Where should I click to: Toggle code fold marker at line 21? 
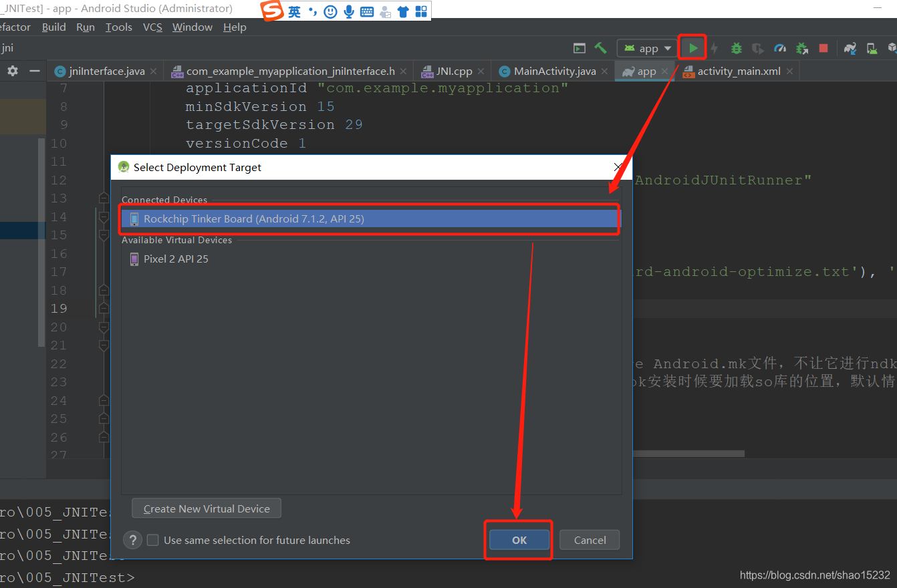point(104,345)
